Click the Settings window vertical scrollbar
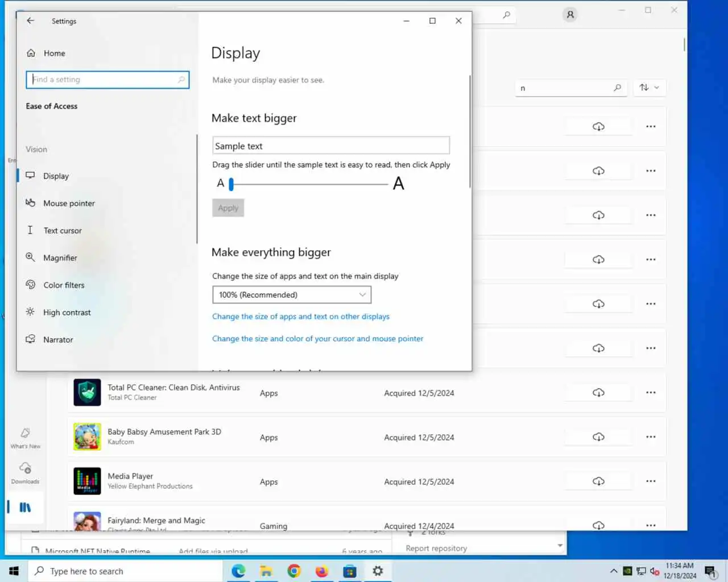Image resolution: width=728 pixels, height=582 pixels. tap(470, 131)
